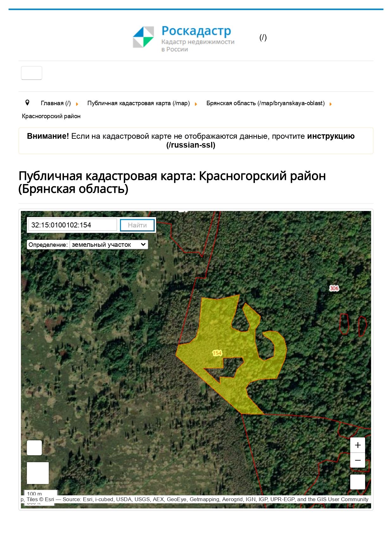Click the cadastral number input field
392x555 pixels.
click(x=73, y=225)
